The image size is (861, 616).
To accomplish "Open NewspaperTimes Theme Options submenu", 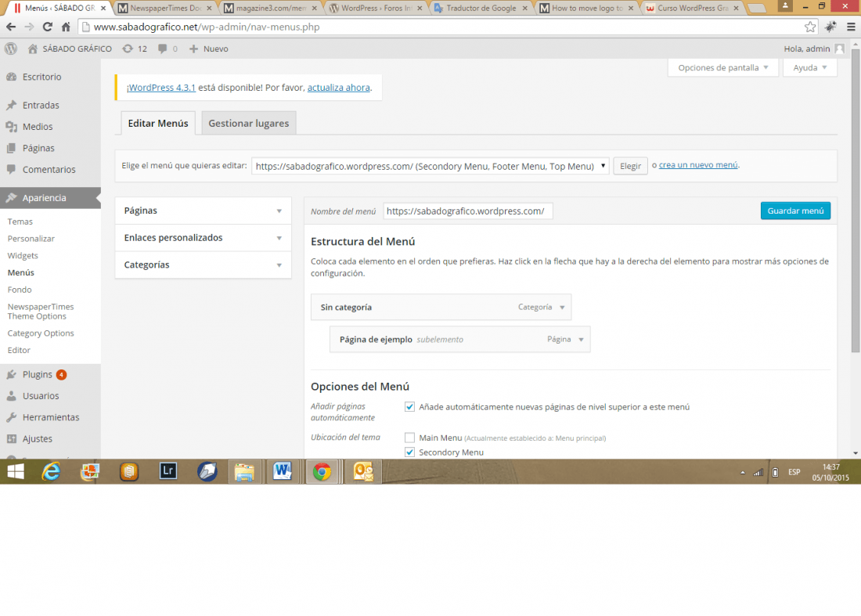I will pyautogui.click(x=41, y=312).
